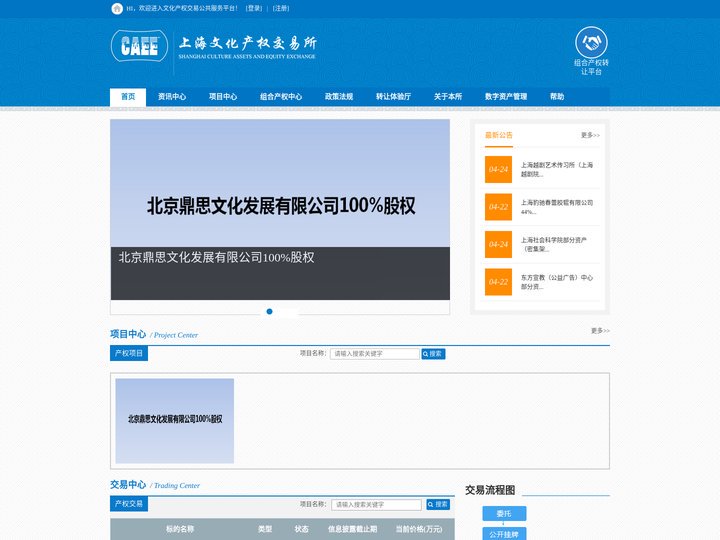720x540 pixels.
Task: Select the 首页 navigation tab
Action: pyautogui.click(x=128, y=97)
